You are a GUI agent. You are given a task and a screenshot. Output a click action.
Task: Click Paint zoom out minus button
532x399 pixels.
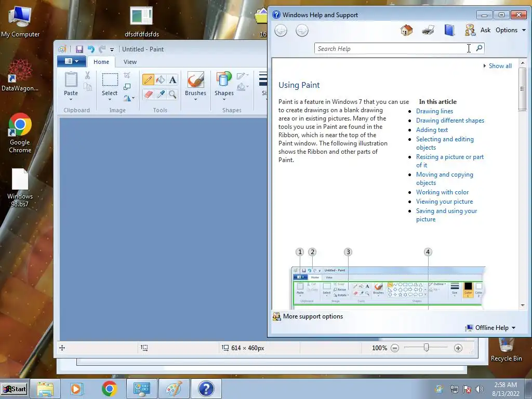(x=395, y=348)
